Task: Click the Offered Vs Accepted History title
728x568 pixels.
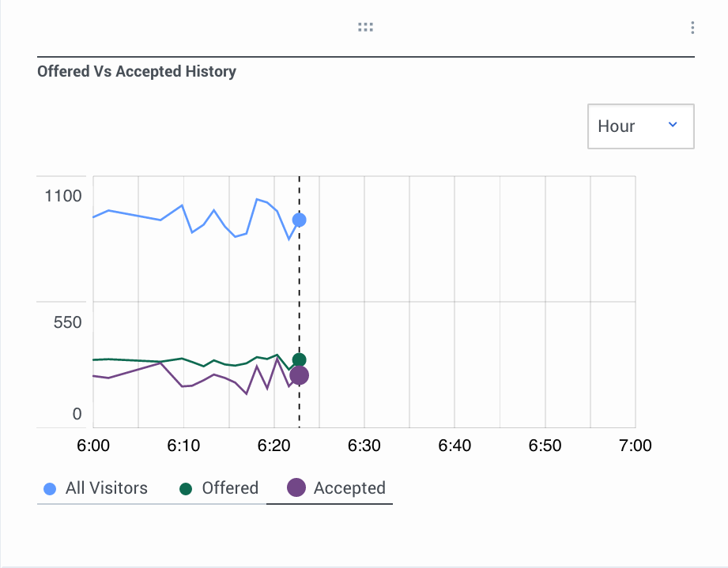Action: point(137,72)
